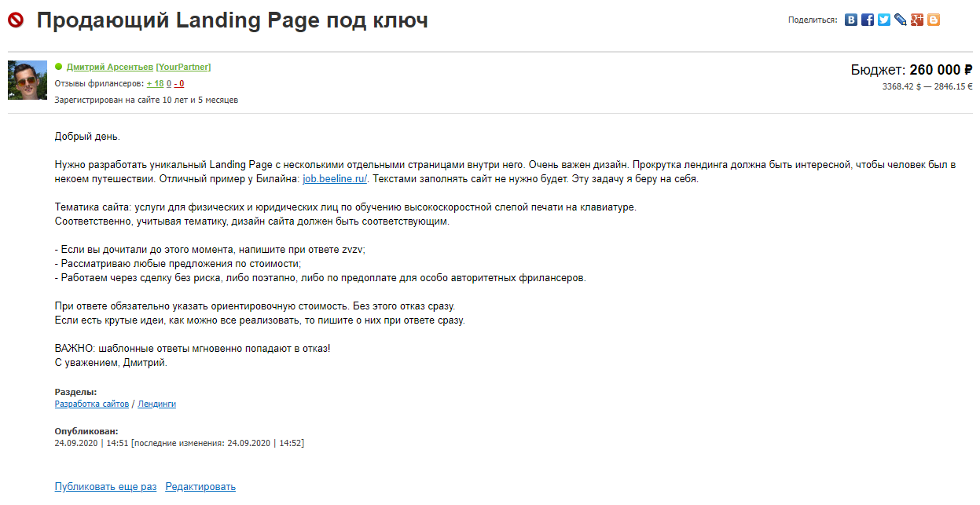
Task: Click the green online status dot
Action: point(59,67)
